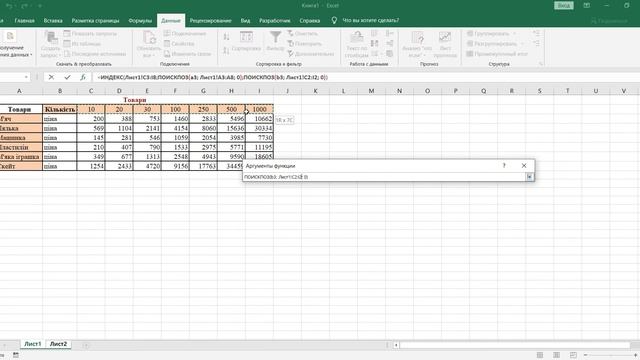Click zoom in plus button

(x=636, y=355)
